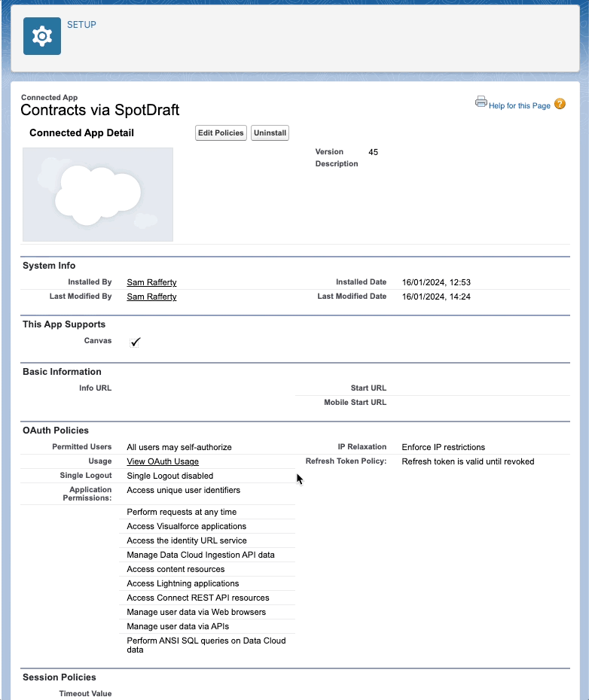
Task: Click the connected app cloud logo image
Action: pyautogui.click(x=98, y=195)
